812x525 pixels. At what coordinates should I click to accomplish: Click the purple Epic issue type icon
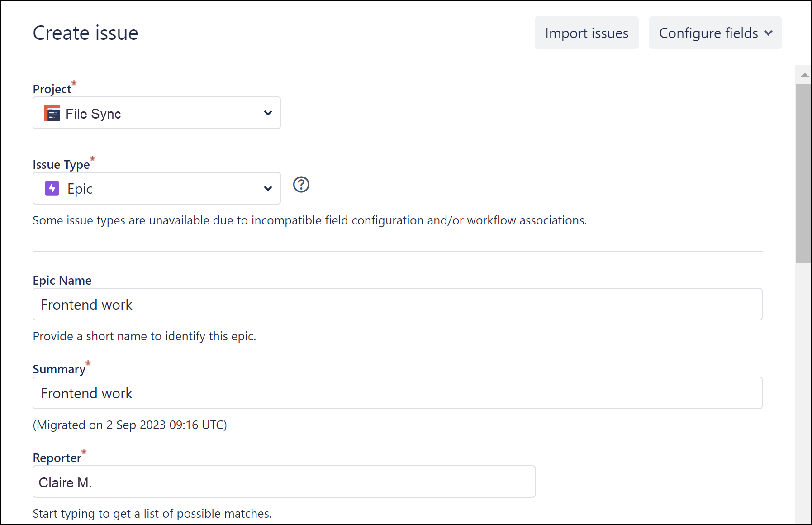click(52, 188)
